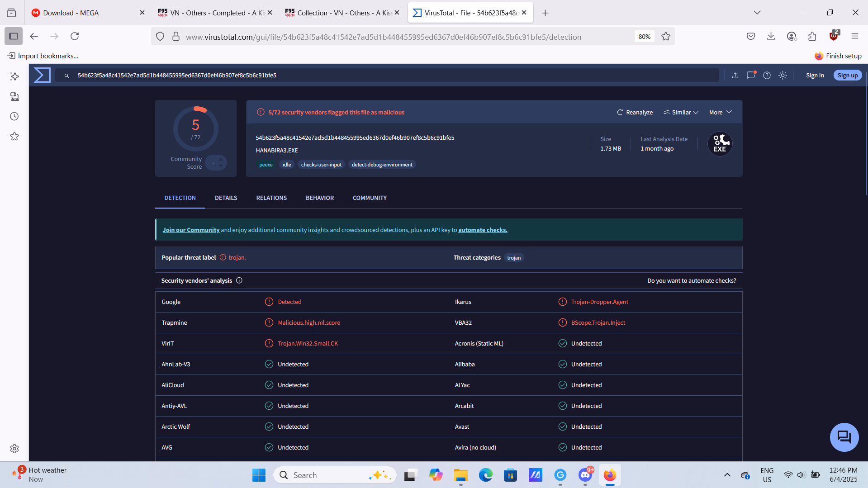Toggle the VirusTotal light/dark theme
This screenshot has height=488, width=868.
click(783, 76)
